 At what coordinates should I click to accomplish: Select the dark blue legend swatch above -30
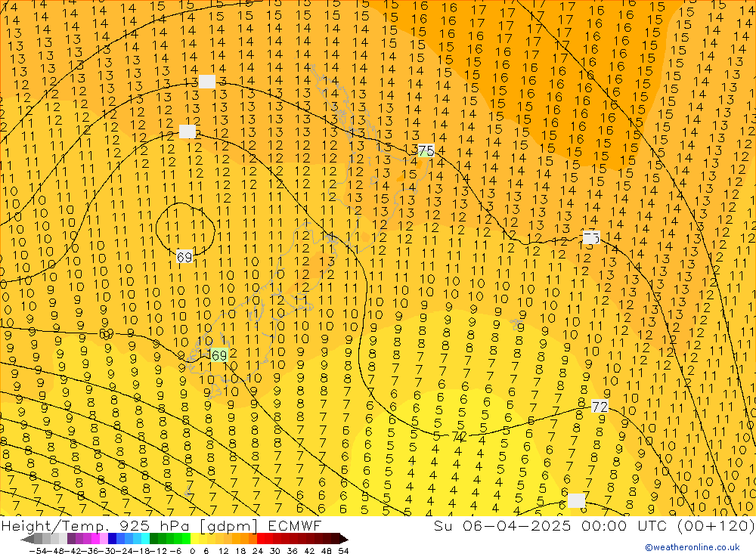coord(112,538)
